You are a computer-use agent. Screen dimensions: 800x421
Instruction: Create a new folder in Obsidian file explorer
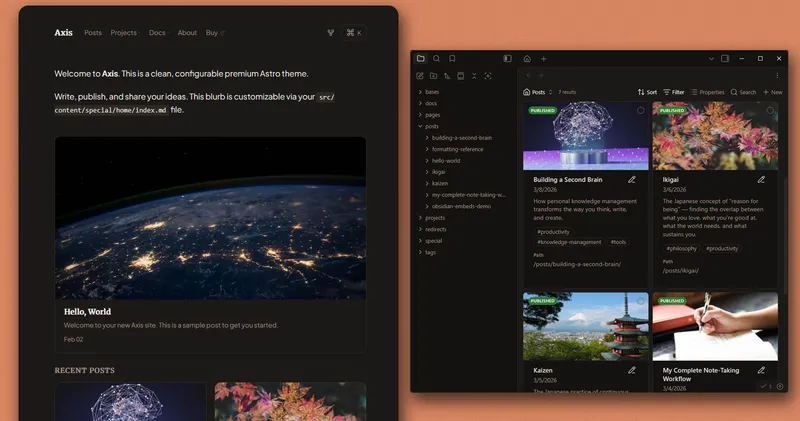pos(433,76)
